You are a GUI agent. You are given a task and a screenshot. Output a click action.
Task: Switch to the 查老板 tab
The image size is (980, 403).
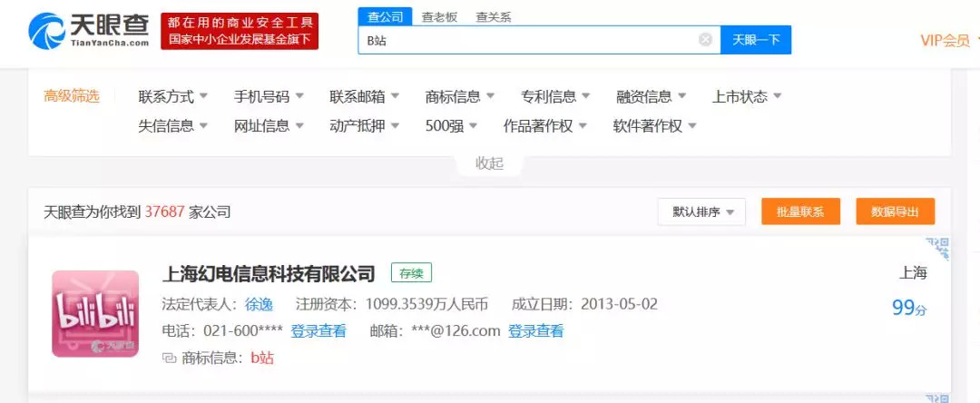point(439,16)
